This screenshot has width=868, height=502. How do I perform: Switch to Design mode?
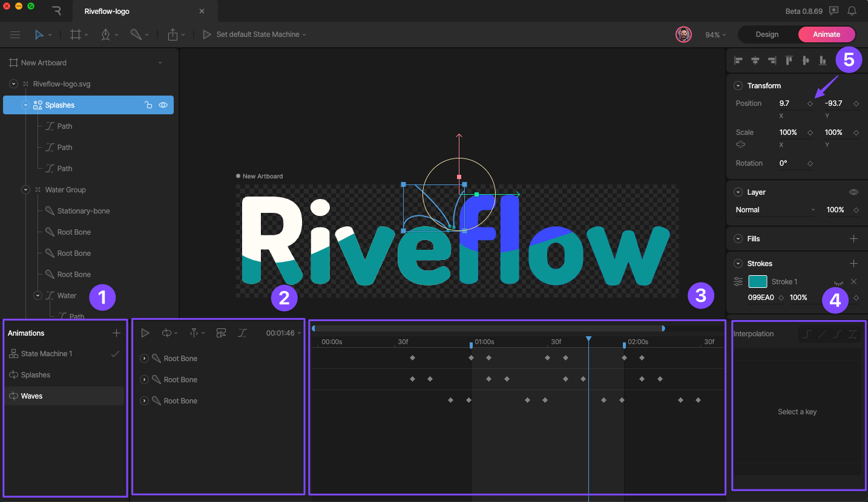click(x=767, y=34)
